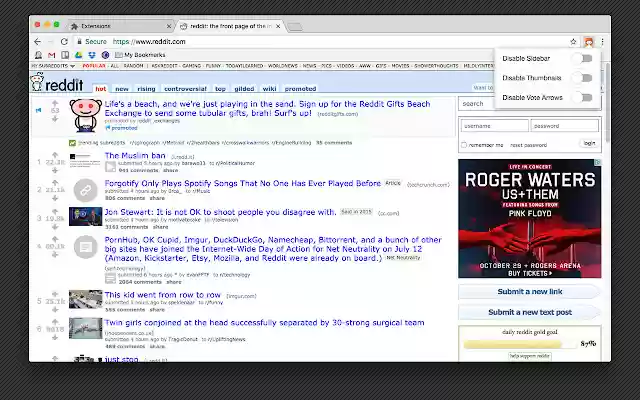Downvote 'This kid went from row to row'
The width and height of the screenshot is (640, 400).
tap(55, 310)
